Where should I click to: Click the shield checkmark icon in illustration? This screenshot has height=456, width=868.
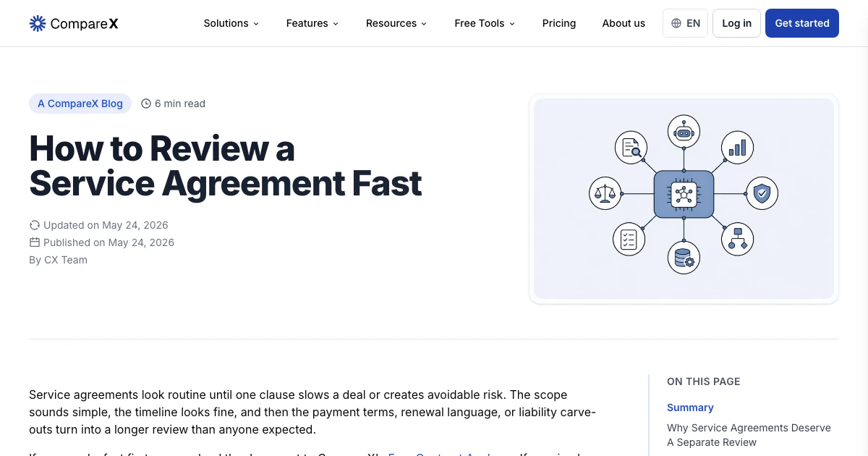click(762, 193)
